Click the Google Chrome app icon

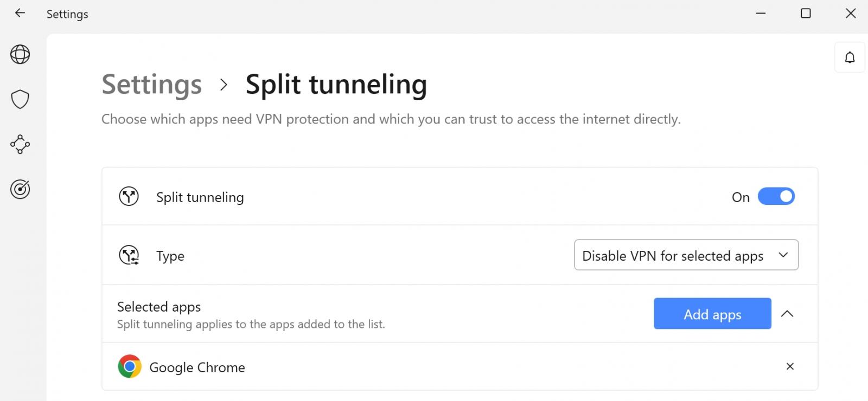point(129,366)
